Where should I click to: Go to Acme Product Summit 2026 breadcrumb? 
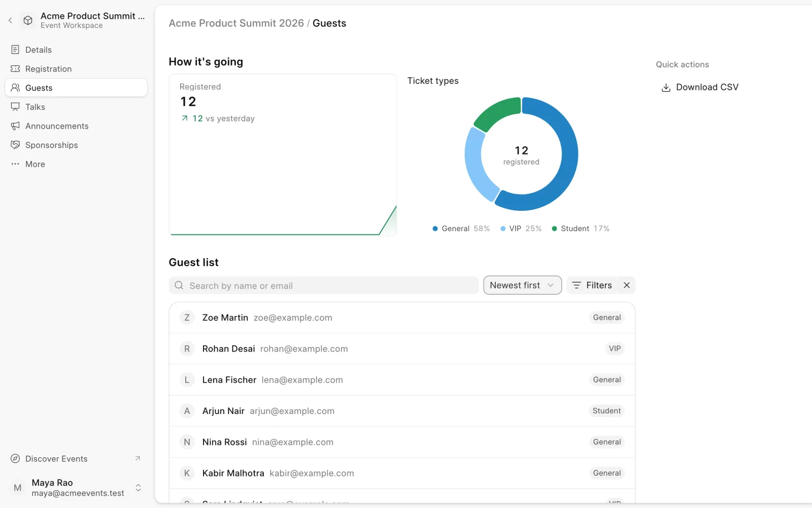coord(236,23)
